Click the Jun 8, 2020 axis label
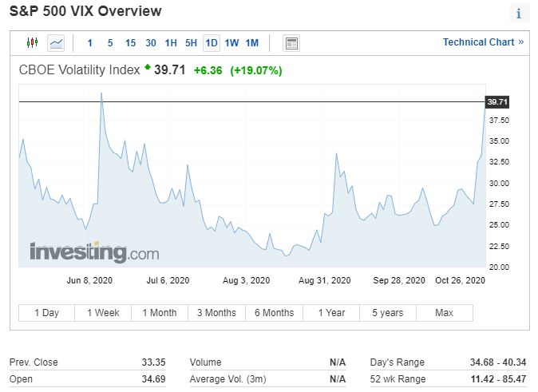This screenshot has height=392, width=538. (x=89, y=280)
